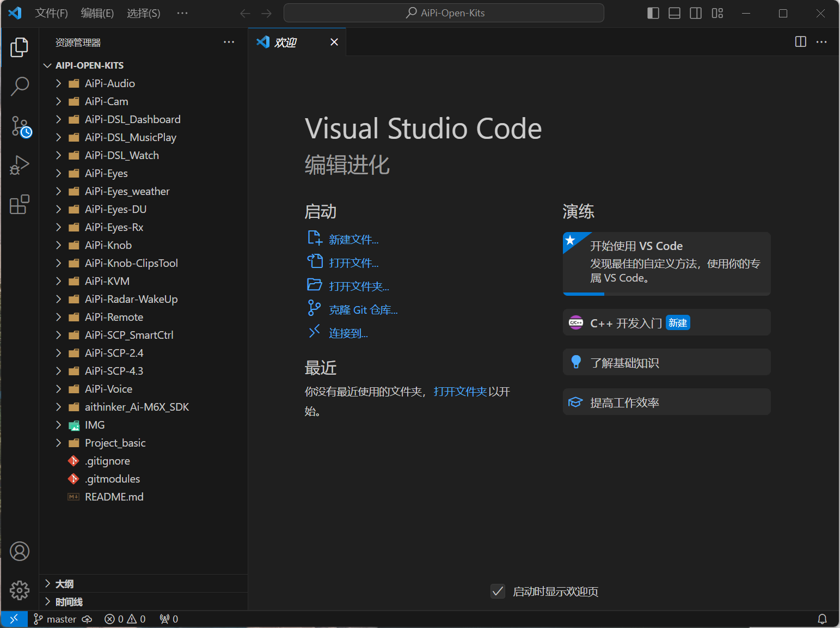Open the Manage gear settings icon
The image size is (840, 628).
[20, 590]
